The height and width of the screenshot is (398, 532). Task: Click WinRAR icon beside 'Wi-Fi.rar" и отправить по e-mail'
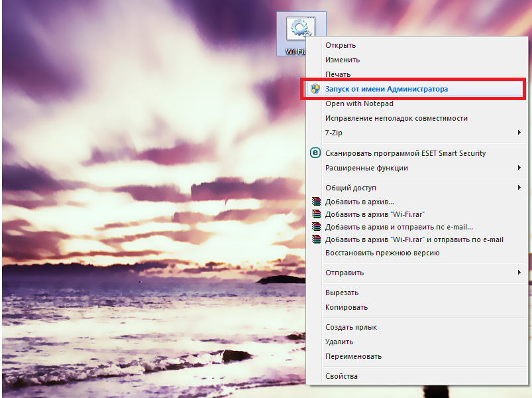coord(316,239)
